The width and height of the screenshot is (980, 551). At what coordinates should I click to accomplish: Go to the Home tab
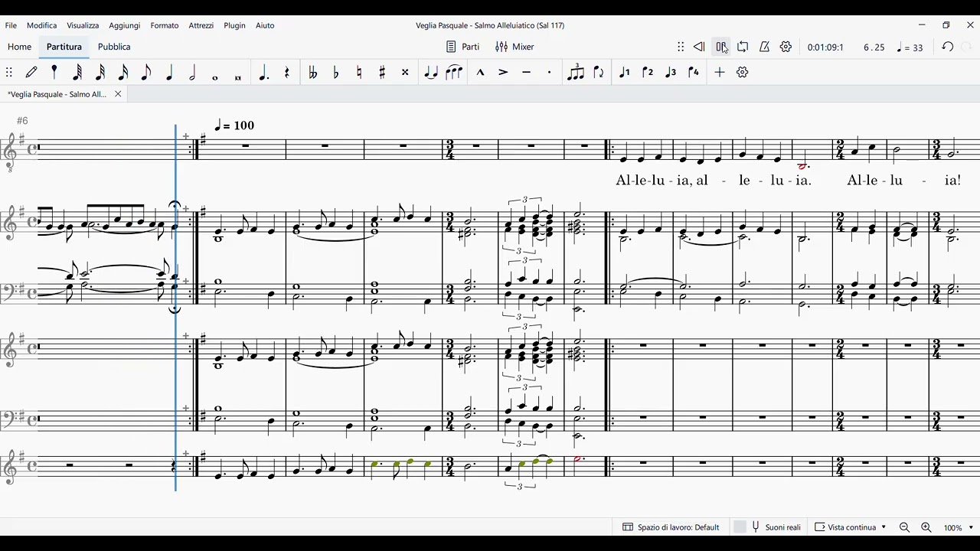tap(20, 47)
